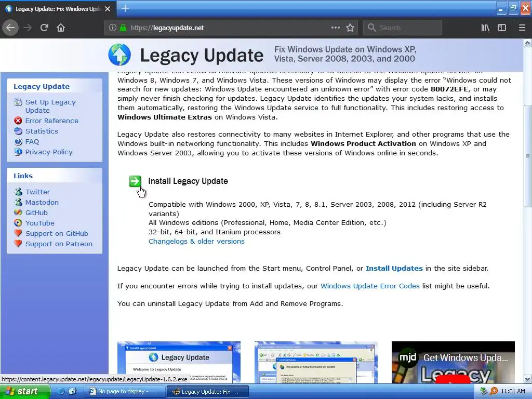Select the Legacy Update browser tab
The height and width of the screenshot is (399, 532).
click(58, 9)
